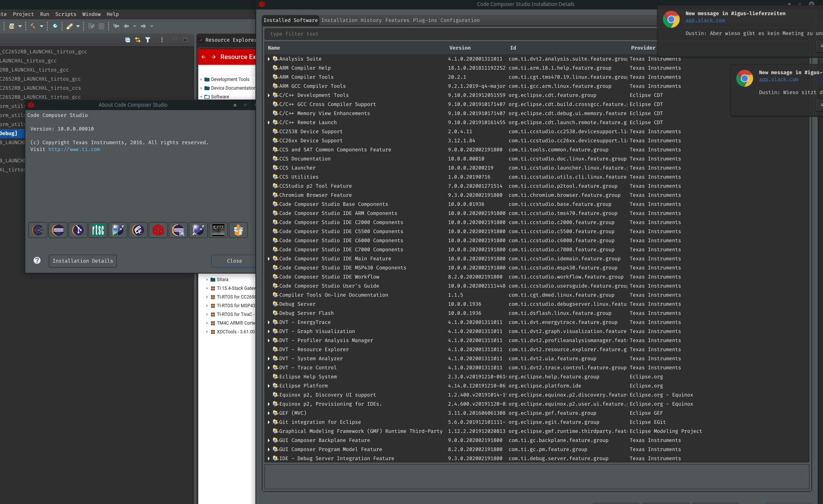Image resolution: width=823 pixels, height=504 pixels.
Task: Expand the Git integration for Eclipse row
Action: point(269,422)
